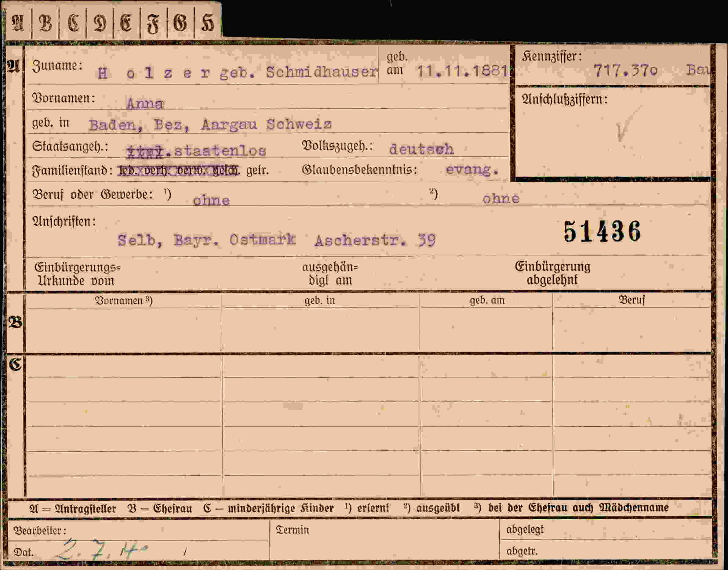Click the 'Vornamen ³)' column header
Screen dimensions: 728x570
[x=124, y=301]
